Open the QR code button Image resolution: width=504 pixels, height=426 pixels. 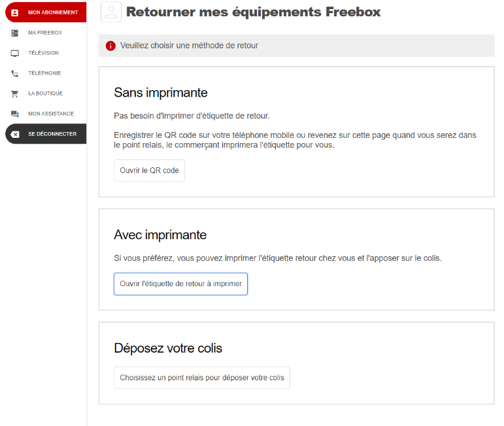click(149, 171)
